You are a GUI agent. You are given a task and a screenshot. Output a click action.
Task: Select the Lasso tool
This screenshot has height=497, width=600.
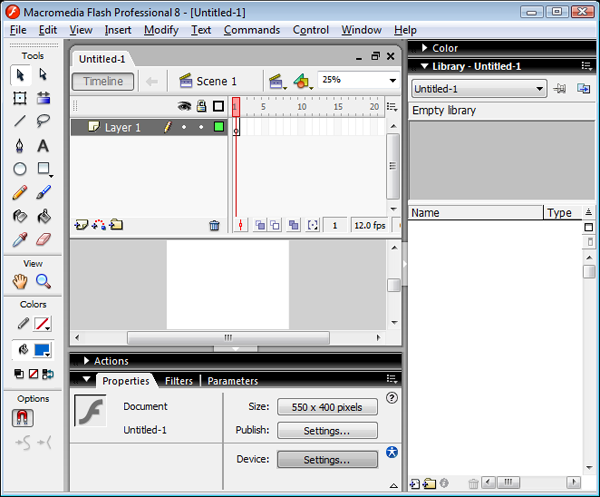pyautogui.click(x=43, y=121)
